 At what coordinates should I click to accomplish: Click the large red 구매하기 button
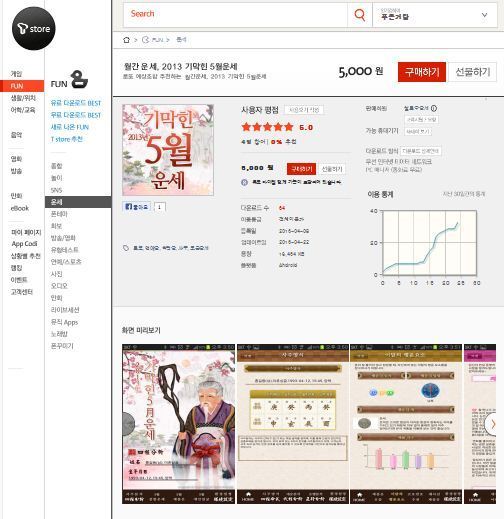(x=422, y=72)
